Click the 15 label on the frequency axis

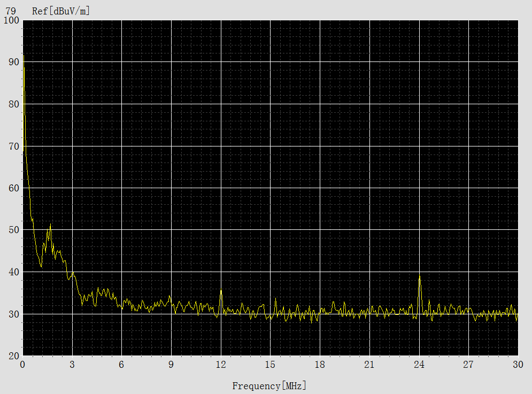tap(270, 365)
